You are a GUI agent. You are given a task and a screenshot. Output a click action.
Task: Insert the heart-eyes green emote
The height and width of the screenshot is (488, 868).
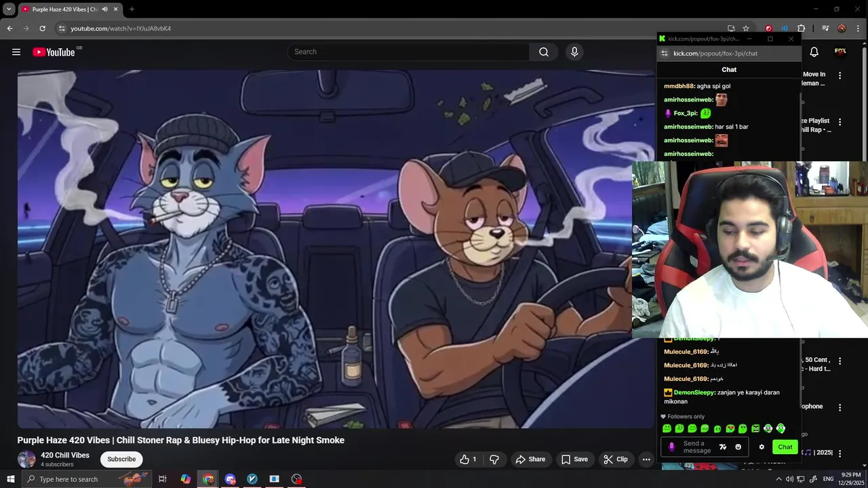point(730,428)
